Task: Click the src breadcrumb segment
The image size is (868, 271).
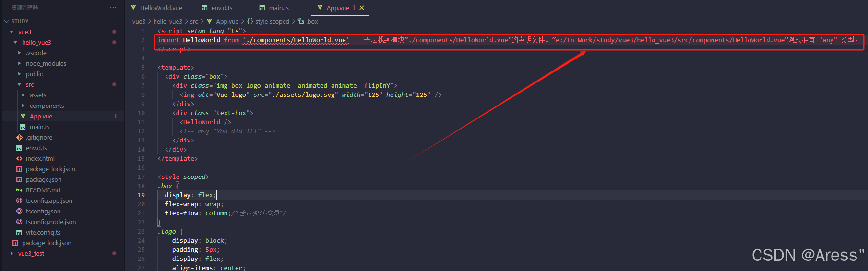Action: [x=194, y=21]
